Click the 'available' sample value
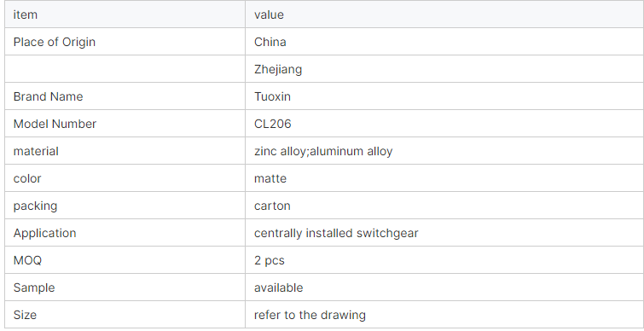 pyautogui.click(x=278, y=287)
